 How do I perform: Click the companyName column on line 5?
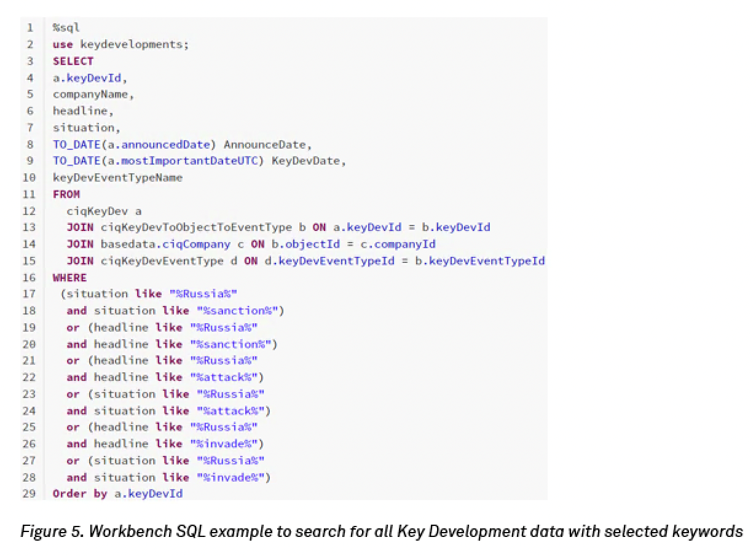92,94
